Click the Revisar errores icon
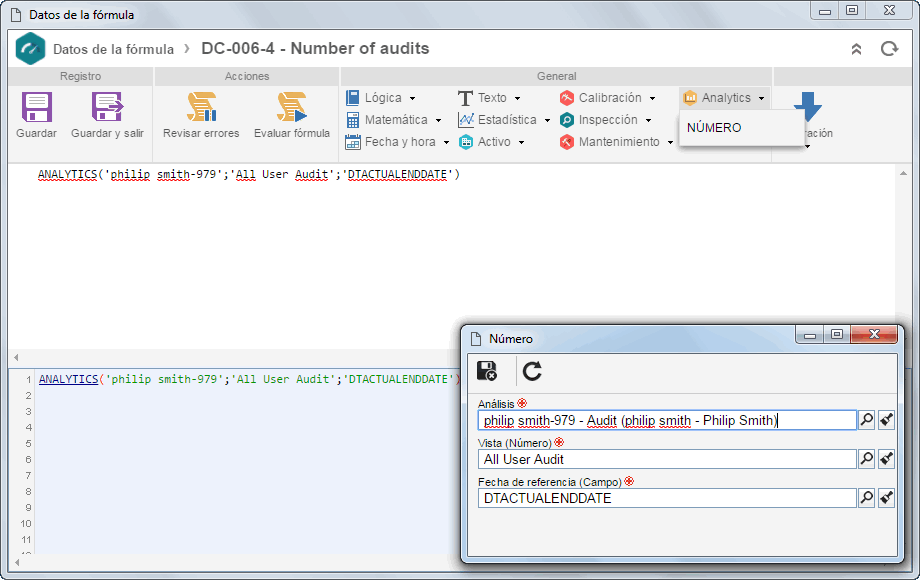Image resolution: width=920 pixels, height=580 pixels. 201,107
